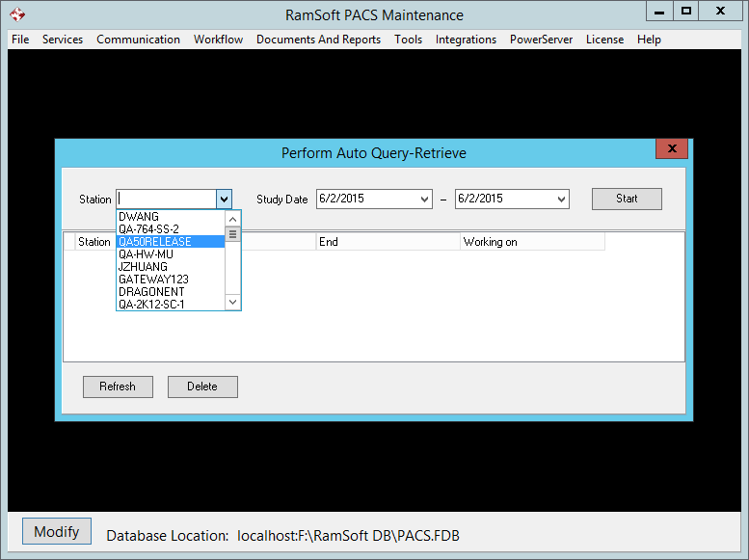The width and height of the screenshot is (749, 560).
Task: Expand the Study Date end dropdown
Action: tap(561, 199)
